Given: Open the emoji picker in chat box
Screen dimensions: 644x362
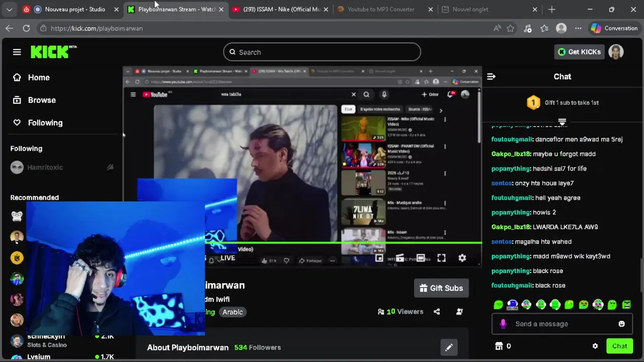Looking at the screenshot, I should pyautogui.click(x=621, y=324).
